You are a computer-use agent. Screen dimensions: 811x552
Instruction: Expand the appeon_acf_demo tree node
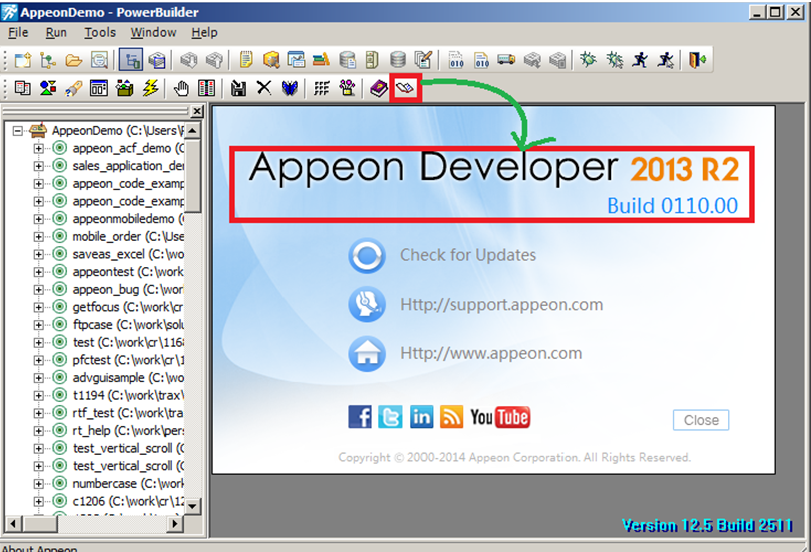coord(38,148)
